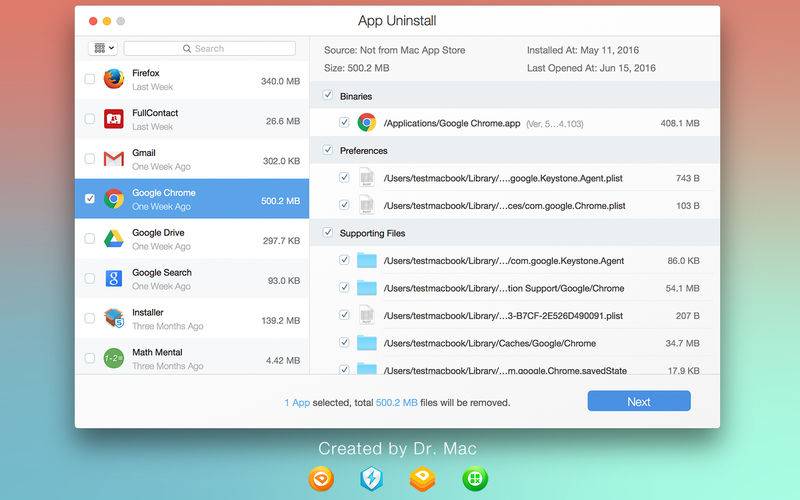Open the green grid app icon below
Screen dimensions: 800x500
tap(475, 479)
